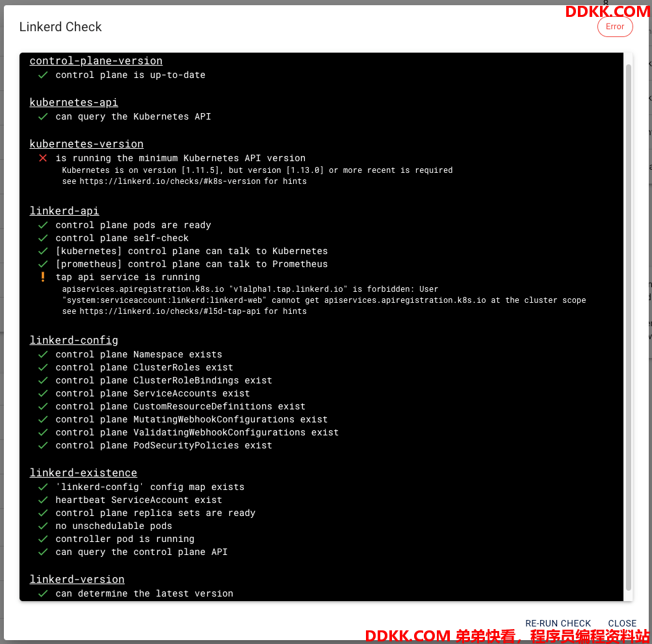The width and height of the screenshot is (652, 644).
Task: Click the 'system:serviceaccount:linkerd:linkerd-web' error line
Action: (x=324, y=300)
